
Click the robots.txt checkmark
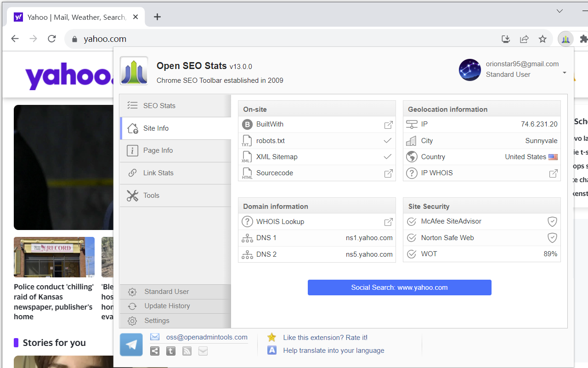click(x=387, y=141)
